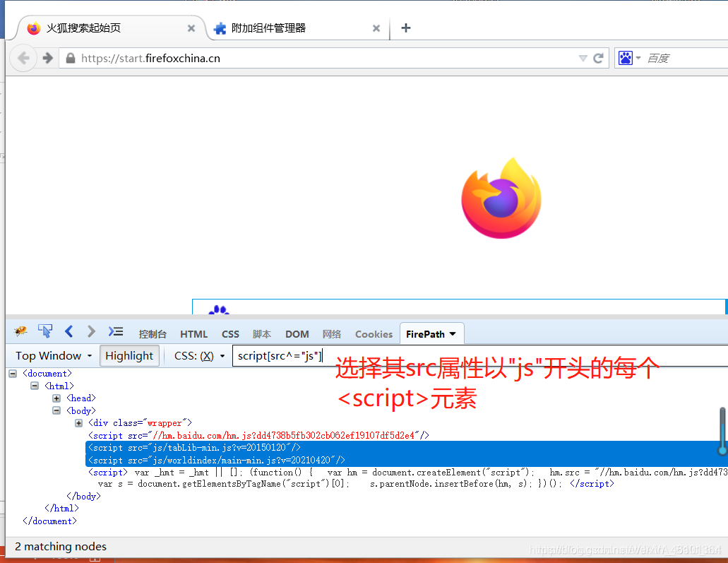The image size is (728, 563).
Task: Click the closing </html> tag
Action: pyautogui.click(x=61, y=508)
